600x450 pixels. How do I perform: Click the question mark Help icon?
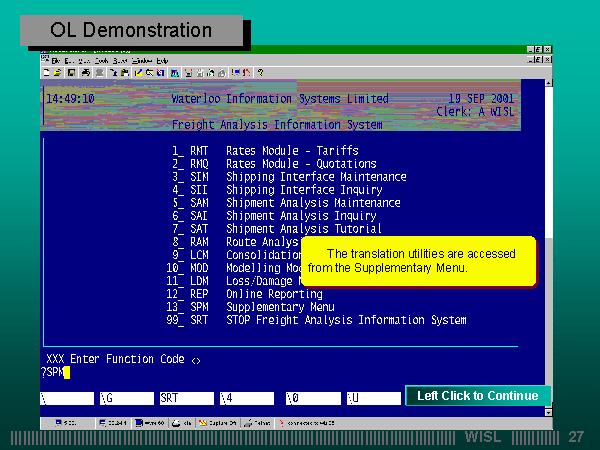click(260, 73)
